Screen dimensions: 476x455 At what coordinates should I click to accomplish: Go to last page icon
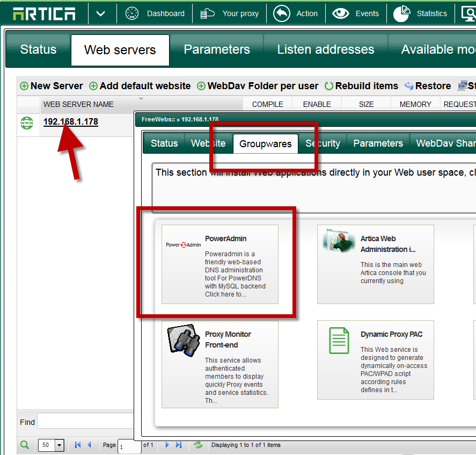[x=179, y=445]
